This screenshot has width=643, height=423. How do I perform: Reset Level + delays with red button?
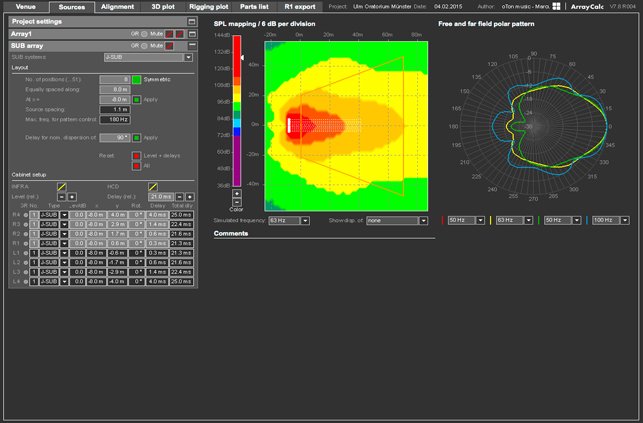pyautogui.click(x=137, y=156)
